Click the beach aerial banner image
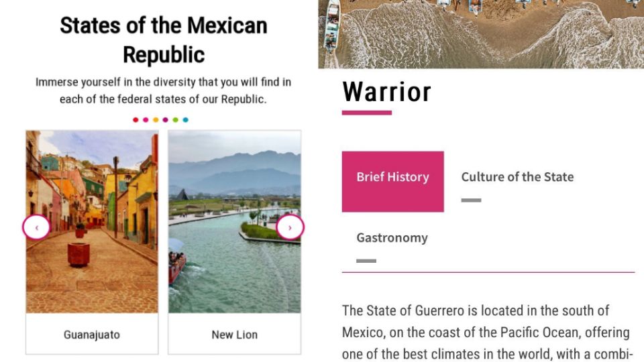This screenshot has width=644, height=362. click(481, 34)
